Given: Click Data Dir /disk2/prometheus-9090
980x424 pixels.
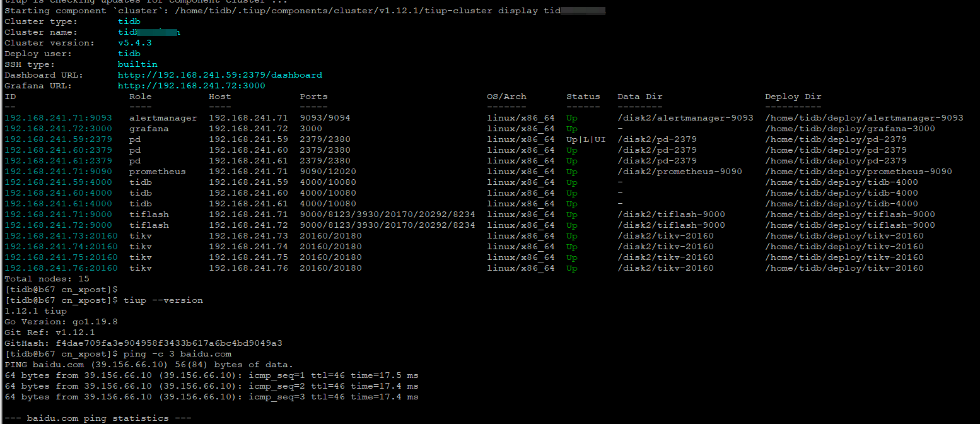Looking at the screenshot, I should [680, 172].
